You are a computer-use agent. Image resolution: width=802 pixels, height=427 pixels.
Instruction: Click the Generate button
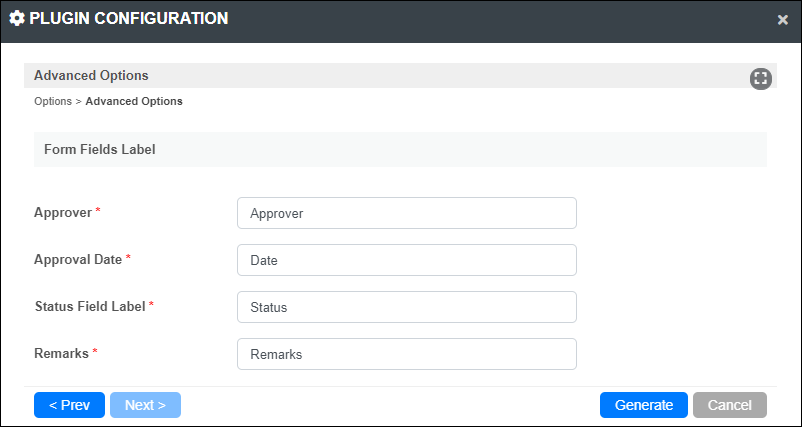coord(644,405)
